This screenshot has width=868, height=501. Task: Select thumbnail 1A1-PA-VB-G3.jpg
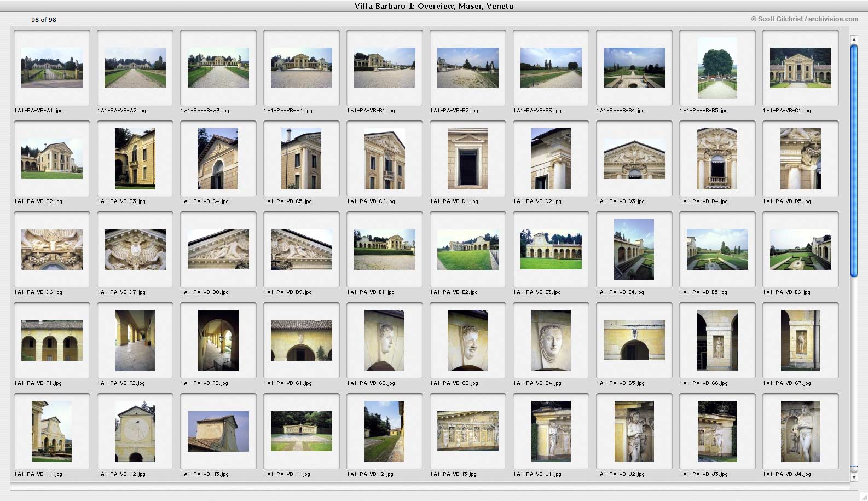468,341
